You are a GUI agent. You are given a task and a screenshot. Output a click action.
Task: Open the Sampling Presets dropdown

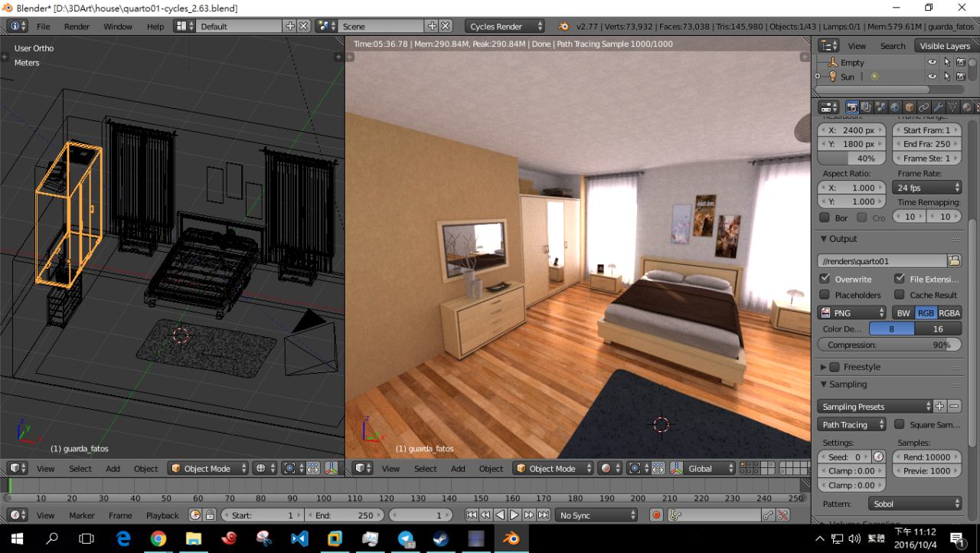tap(875, 407)
